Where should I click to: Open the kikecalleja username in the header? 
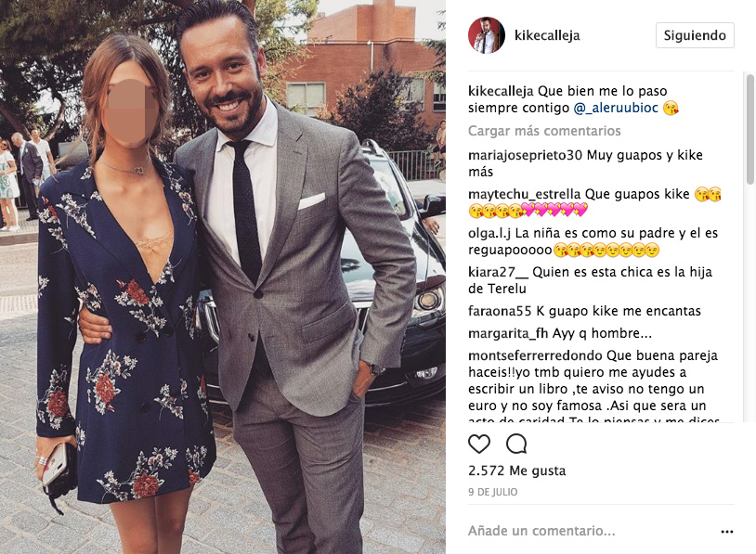tap(547, 35)
